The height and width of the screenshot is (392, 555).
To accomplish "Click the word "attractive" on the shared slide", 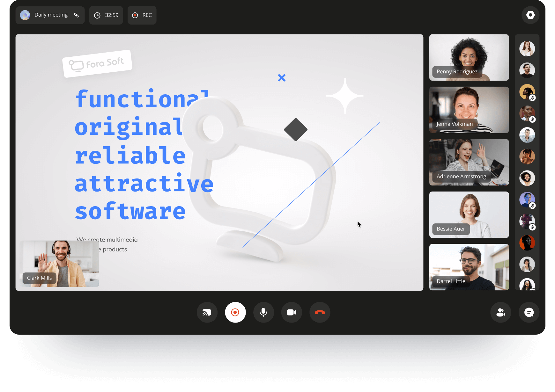I will (x=144, y=183).
